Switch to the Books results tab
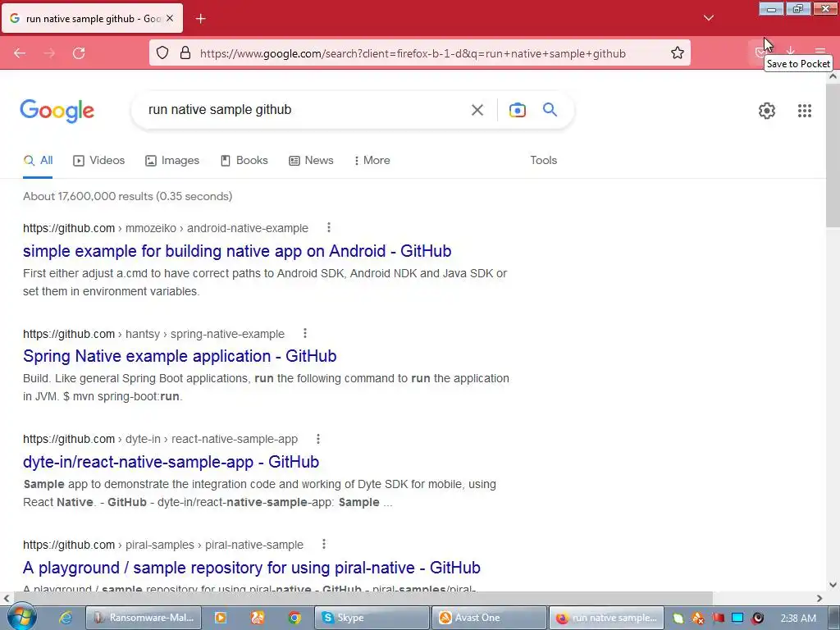This screenshot has height=630, width=840. point(244,160)
